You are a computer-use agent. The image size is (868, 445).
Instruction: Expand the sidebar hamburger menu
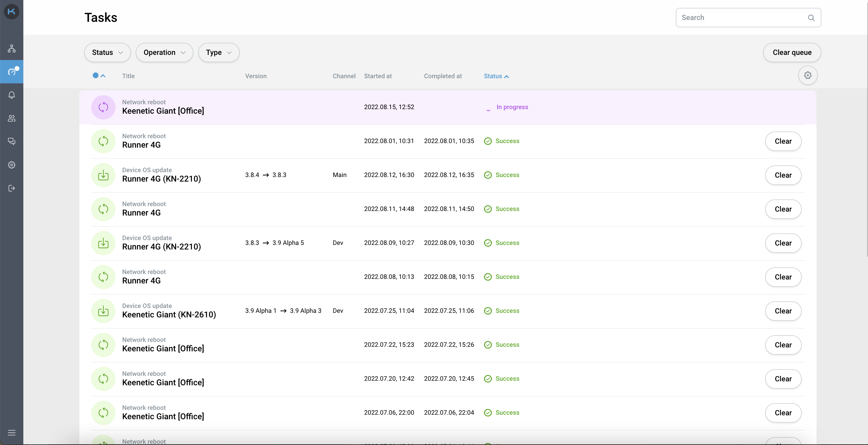click(12, 433)
